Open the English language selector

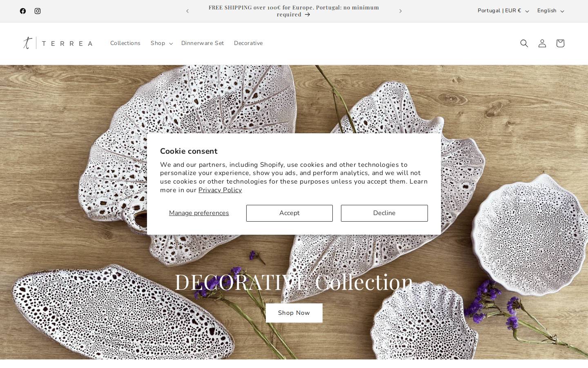coord(550,11)
